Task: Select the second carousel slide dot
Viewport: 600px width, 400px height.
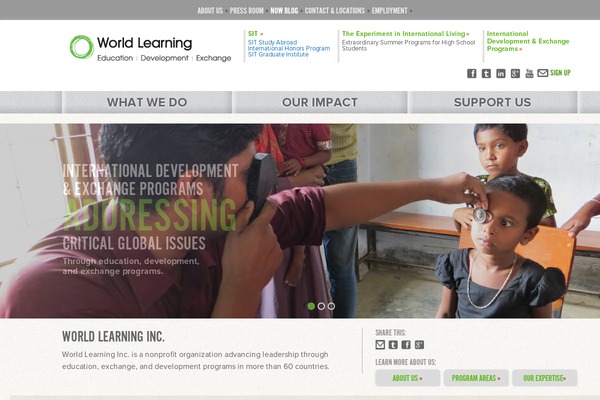Action: [x=321, y=306]
